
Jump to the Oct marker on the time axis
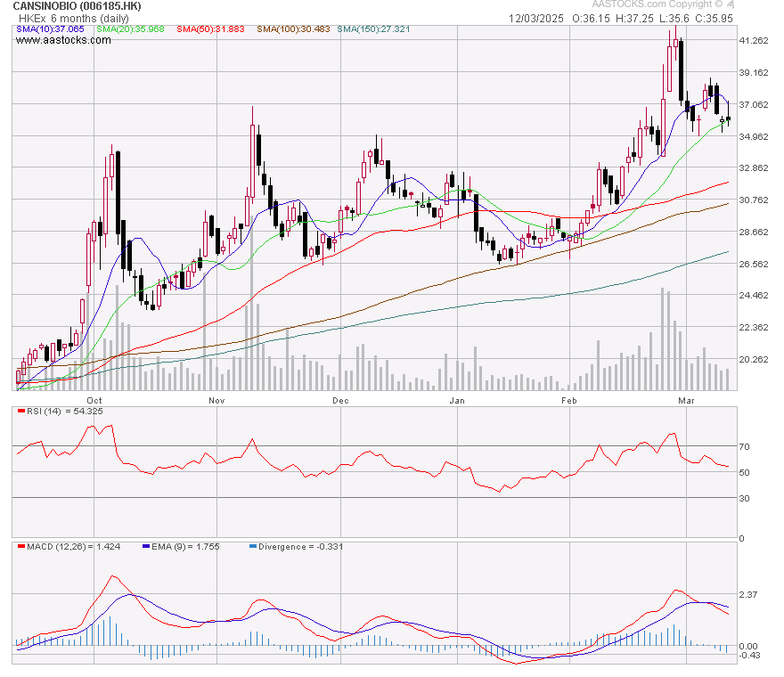94,401
